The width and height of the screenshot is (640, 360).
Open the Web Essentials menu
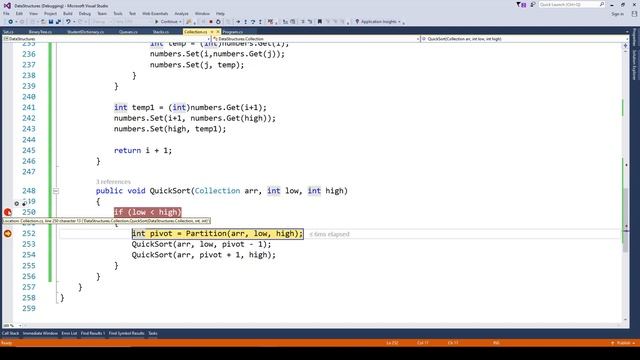(155, 13)
